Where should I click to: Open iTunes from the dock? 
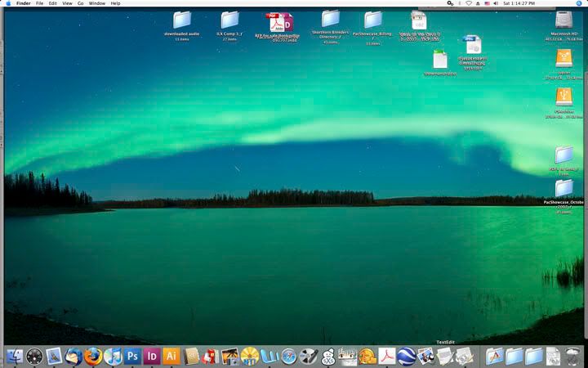coord(113,356)
